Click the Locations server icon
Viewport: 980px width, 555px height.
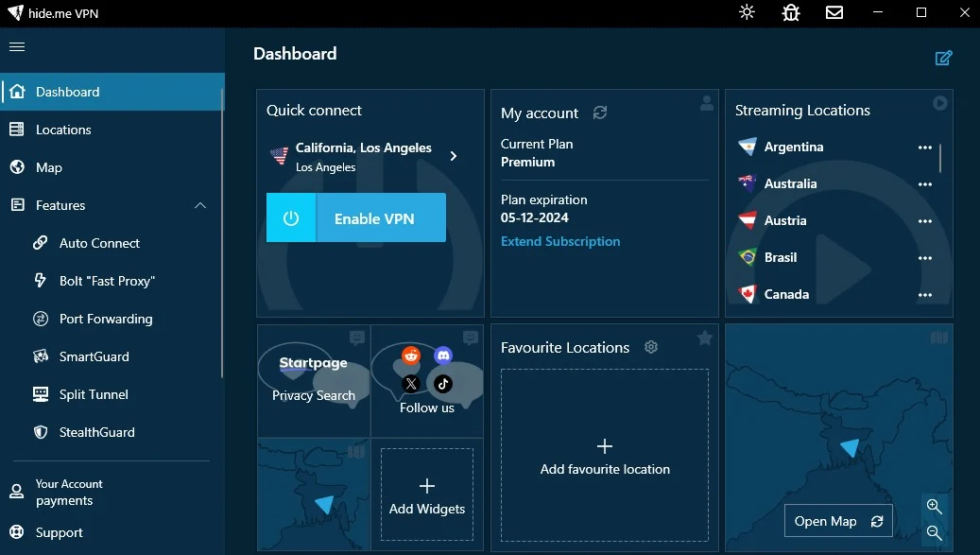[x=17, y=130]
